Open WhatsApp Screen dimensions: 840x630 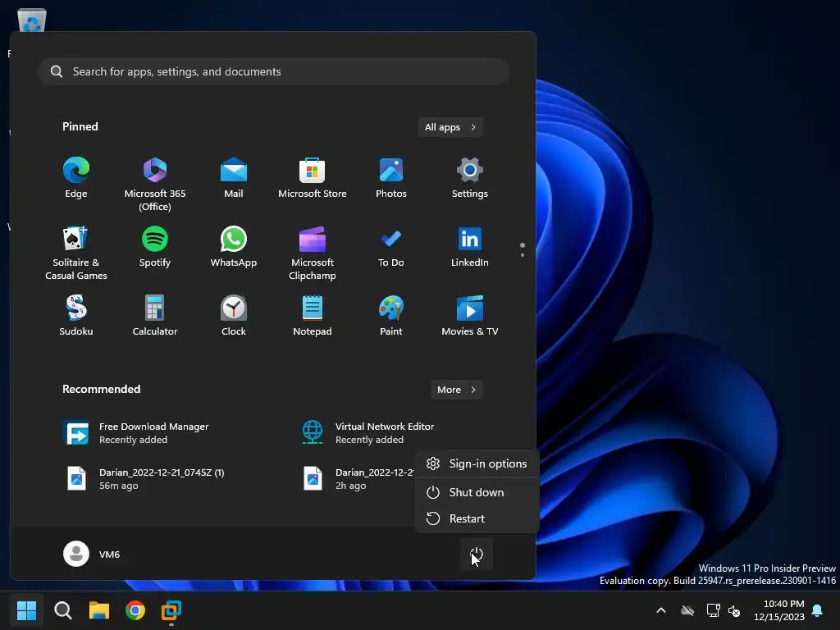[234, 247]
